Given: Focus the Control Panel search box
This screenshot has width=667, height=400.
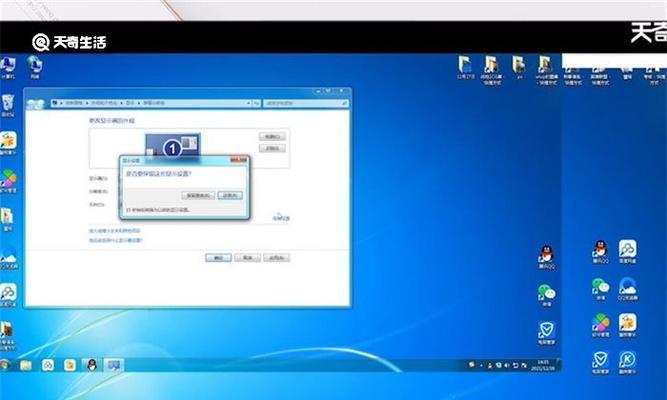Looking at the screenshot, I should point(306,103).
